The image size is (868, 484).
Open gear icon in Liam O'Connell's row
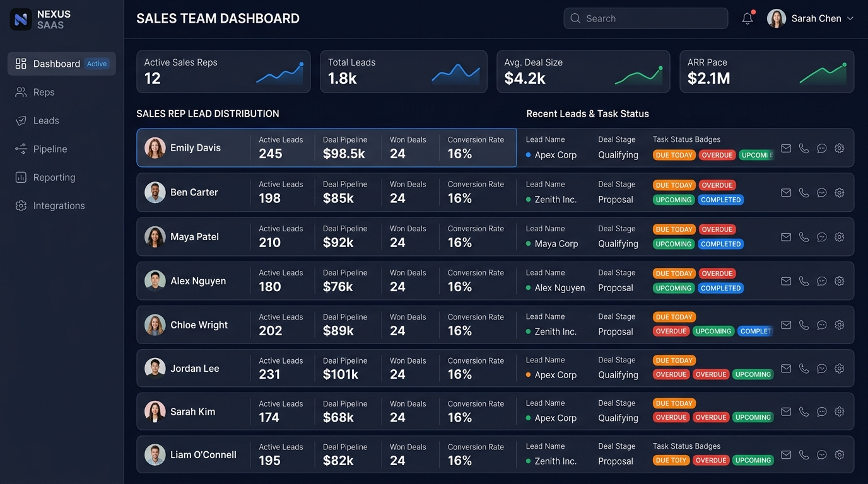tap(839, 454)
